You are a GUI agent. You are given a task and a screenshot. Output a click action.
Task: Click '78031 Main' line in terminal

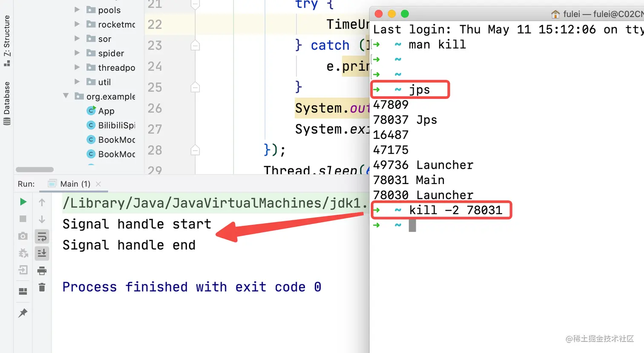pyautogui.click(x=409, y=180)
